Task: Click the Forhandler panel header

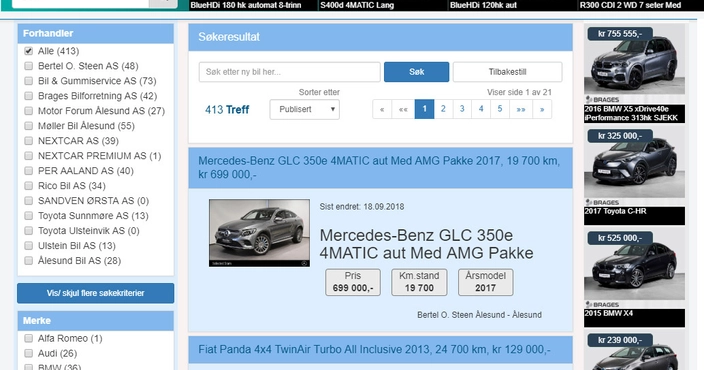Action: pos(96,33)
